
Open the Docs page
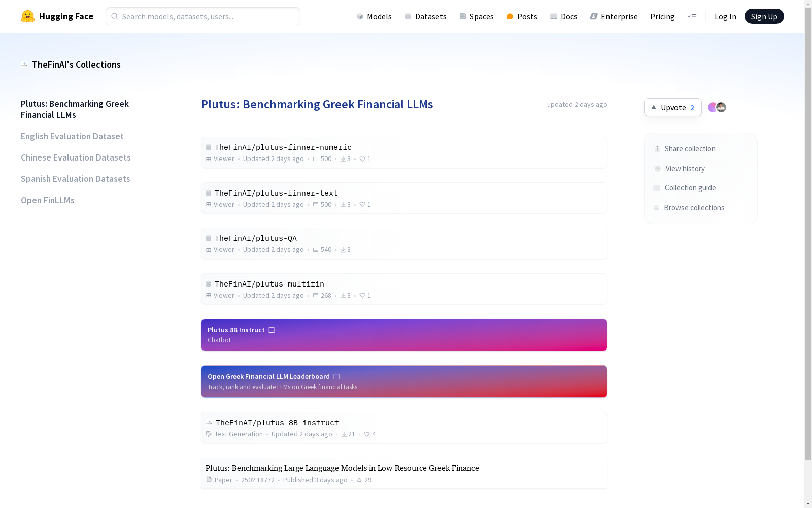564,16
